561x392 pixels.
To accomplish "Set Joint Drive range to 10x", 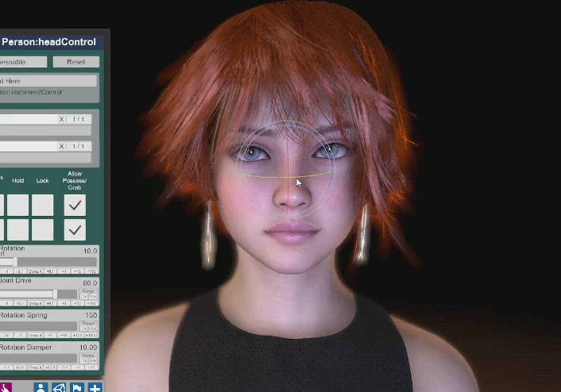I will click(92, 297).
